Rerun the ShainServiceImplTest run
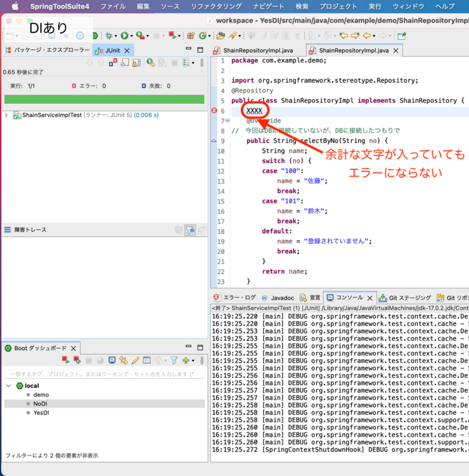Image resolution: width=469 pixels, height=476 pixels. [x=151, y=63]
